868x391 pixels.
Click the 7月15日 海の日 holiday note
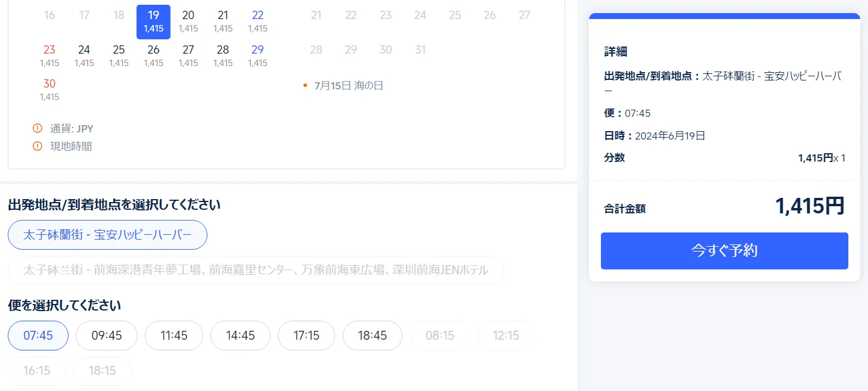348,86
